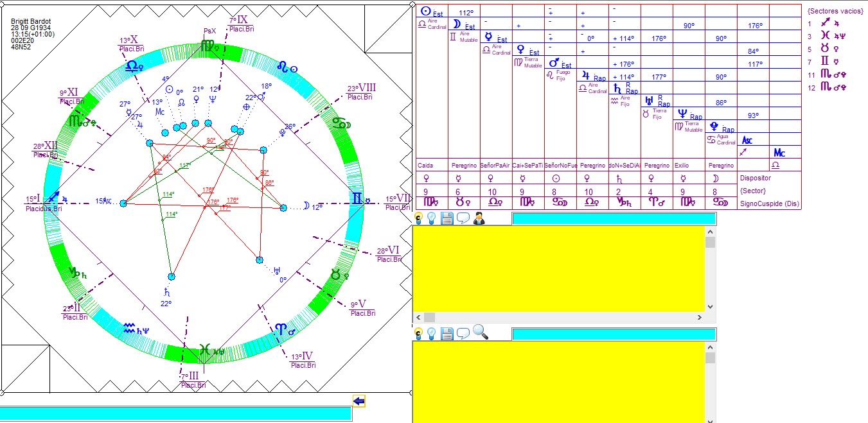Click upper notes vertical scrollbar up arrow
This screenshot has width=868, height=423.
coord(710,232)
